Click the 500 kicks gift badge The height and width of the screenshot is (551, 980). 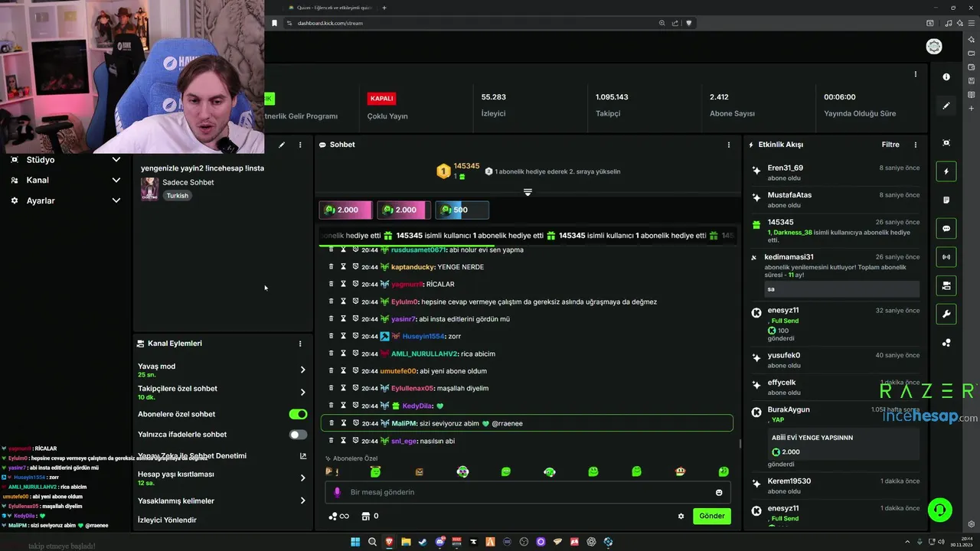[x=462, y=210]
